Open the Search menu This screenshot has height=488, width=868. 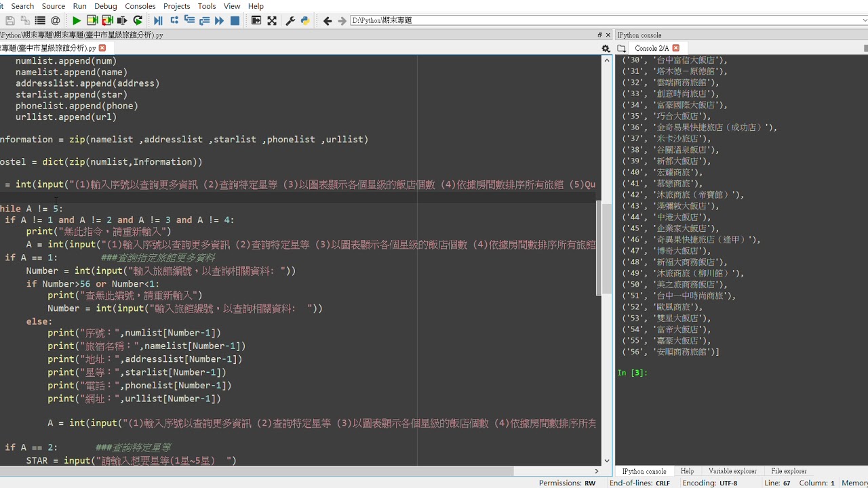[x=22, y=6]
